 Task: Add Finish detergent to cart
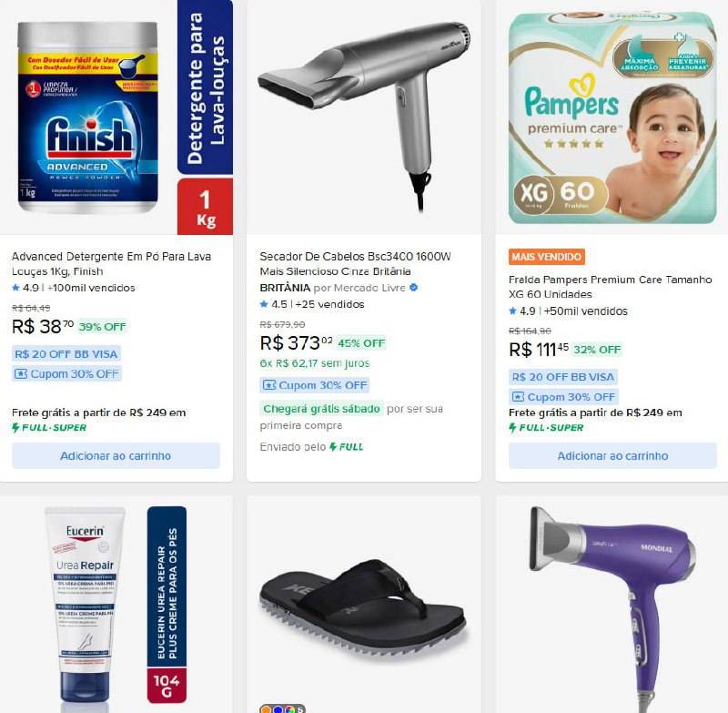click(x=116, y=455)
